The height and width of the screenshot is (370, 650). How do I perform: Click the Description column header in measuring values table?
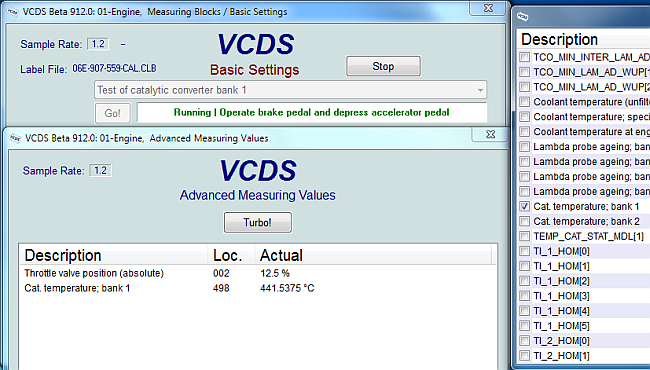[x=114, y=255]
